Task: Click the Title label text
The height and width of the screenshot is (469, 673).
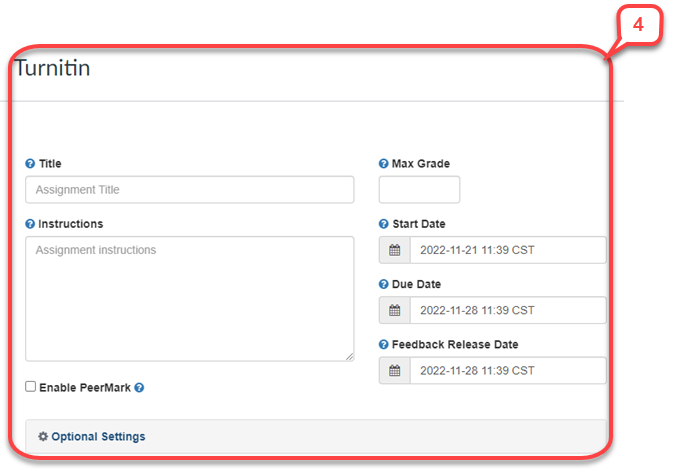Action: click(x=50, y=163)
